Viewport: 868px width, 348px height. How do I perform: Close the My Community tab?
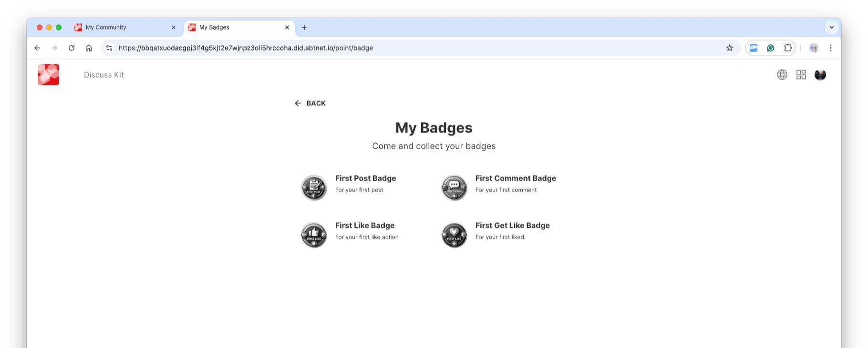174,28
